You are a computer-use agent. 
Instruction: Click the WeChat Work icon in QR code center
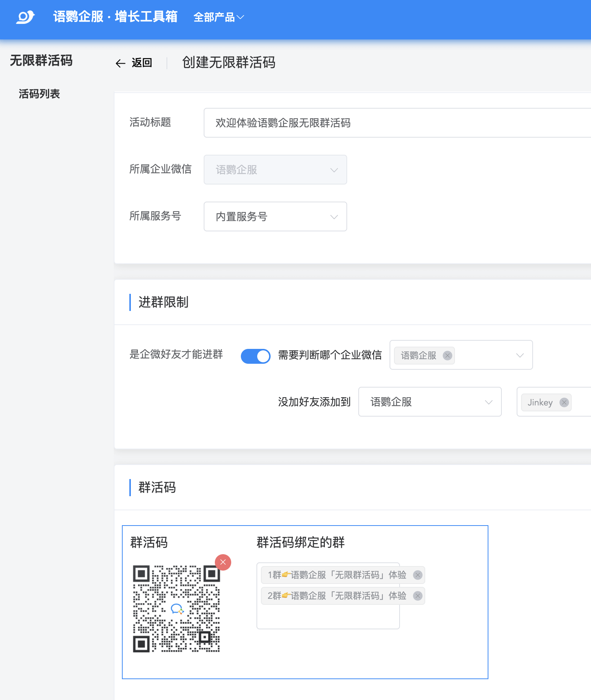[x=177, y=609]
